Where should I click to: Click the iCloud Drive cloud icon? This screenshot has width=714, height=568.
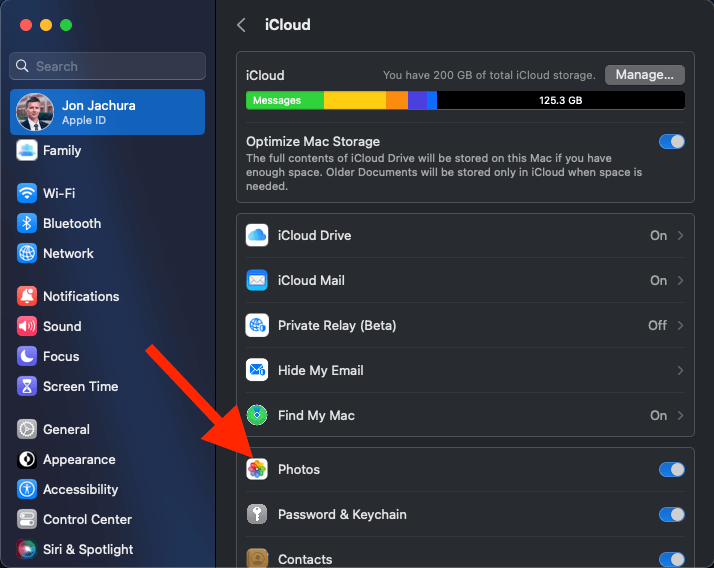(257, 236)
